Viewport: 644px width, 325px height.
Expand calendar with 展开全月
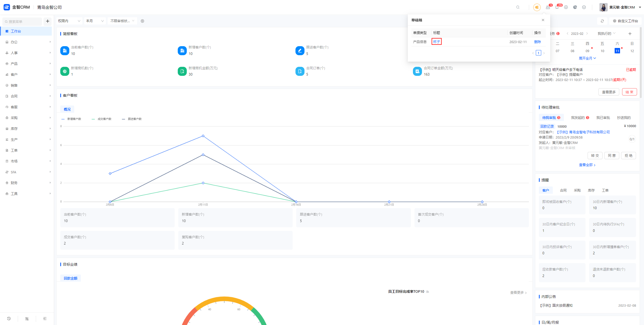coord(587,58)
